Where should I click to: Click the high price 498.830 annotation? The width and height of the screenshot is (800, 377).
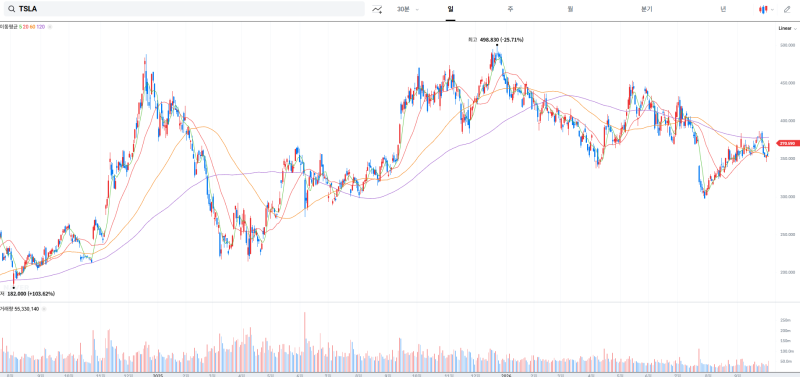[x=495, y=39]
